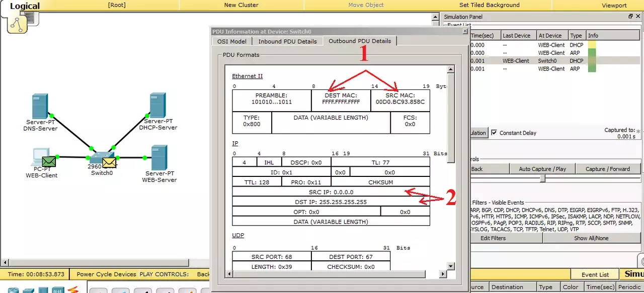Image resolution: width=644 pixels, height=293 pixels.
Task: Switch to the OSI Model tab
Action: [x=232, y=41]
